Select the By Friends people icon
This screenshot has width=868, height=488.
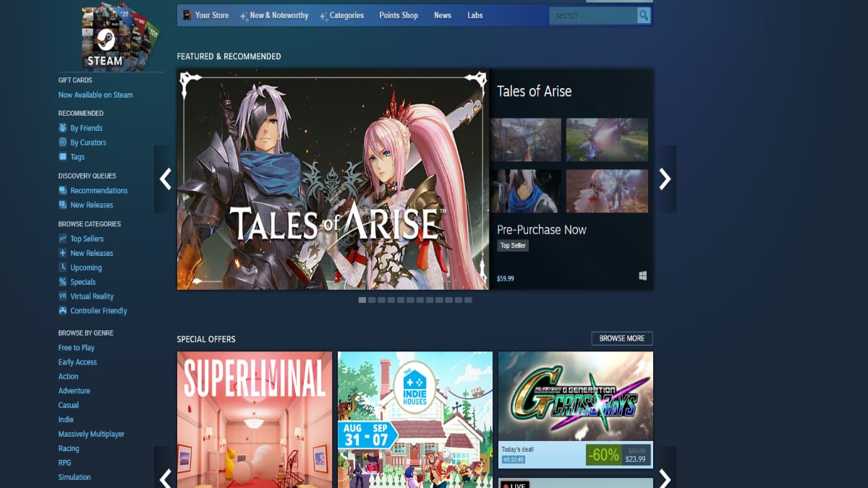[x=64, y=127]
